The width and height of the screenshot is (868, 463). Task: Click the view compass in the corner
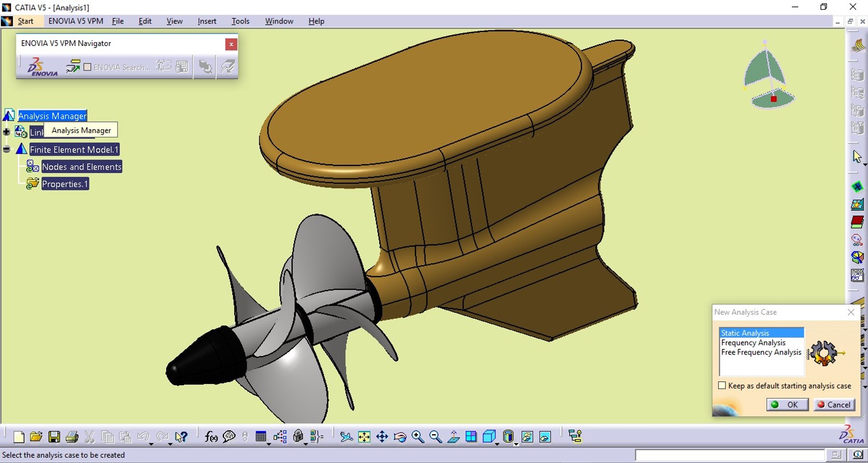769,75
